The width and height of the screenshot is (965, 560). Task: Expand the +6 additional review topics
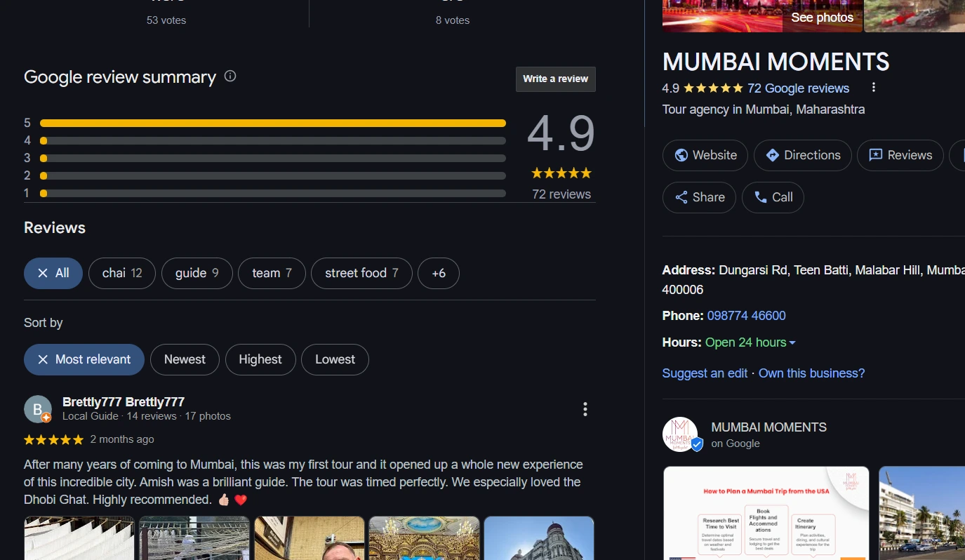pos(438,273)
